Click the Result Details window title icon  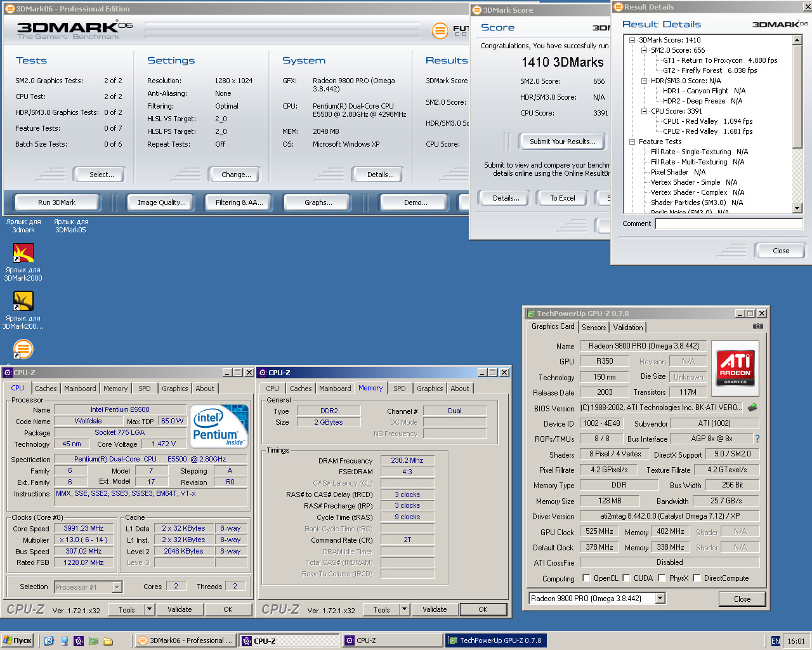click(618, 7)
